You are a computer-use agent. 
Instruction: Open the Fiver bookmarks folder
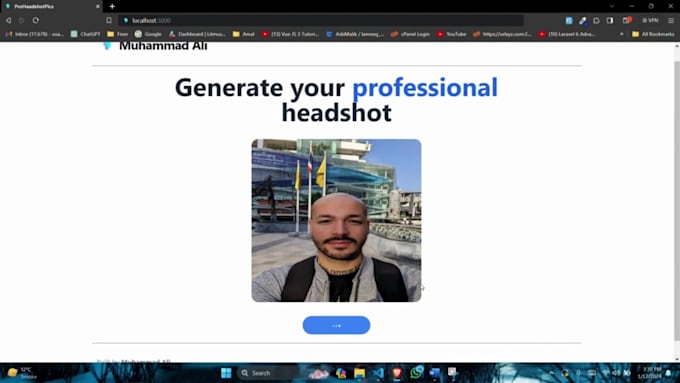click(x=118, y=34)
